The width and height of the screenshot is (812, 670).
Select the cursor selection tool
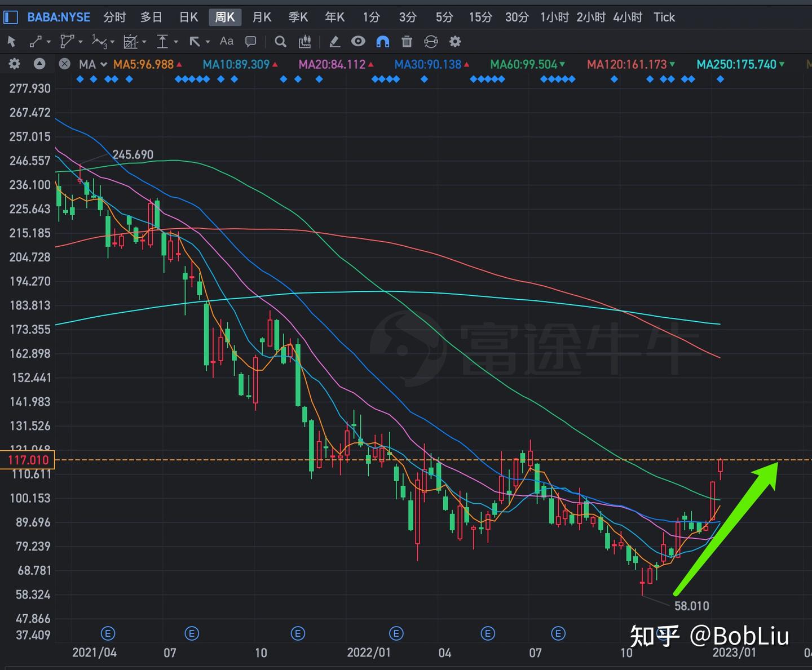[11, 41]
